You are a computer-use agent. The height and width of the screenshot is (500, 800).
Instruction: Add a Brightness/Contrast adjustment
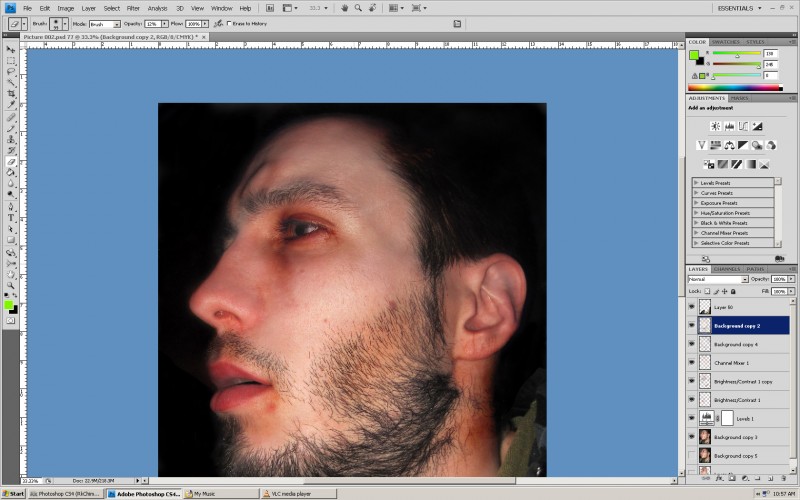[715, 126]
